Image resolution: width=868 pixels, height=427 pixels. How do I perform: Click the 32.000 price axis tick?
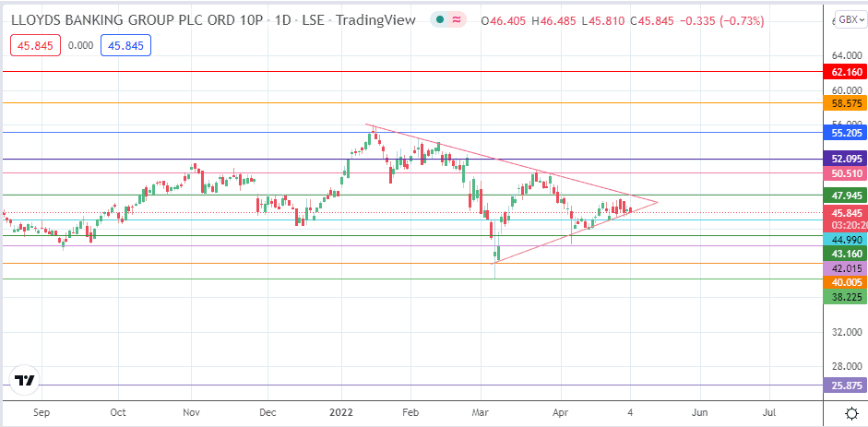pos(848,332)
